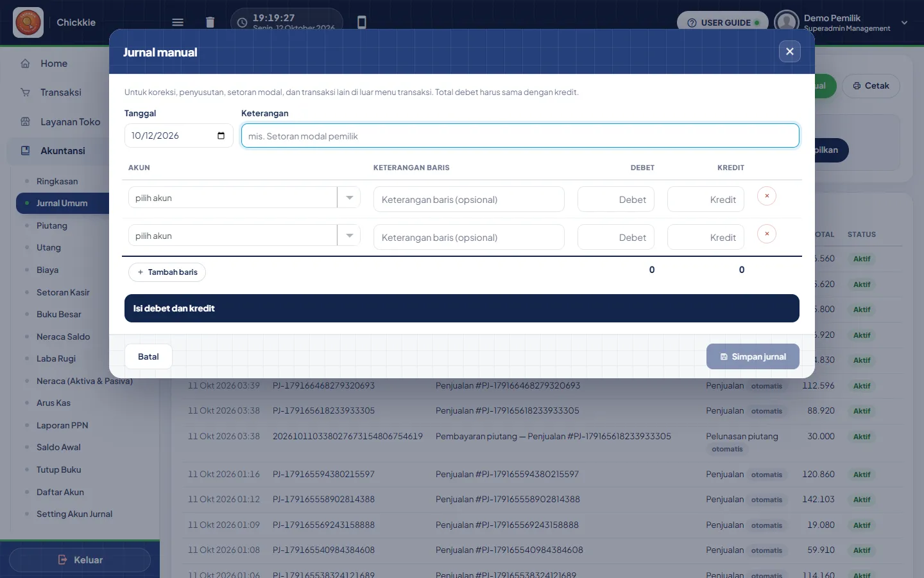Open Laporan PPN in the sidebar
This screenshot has height=578, width=924.
pos(62,425)
